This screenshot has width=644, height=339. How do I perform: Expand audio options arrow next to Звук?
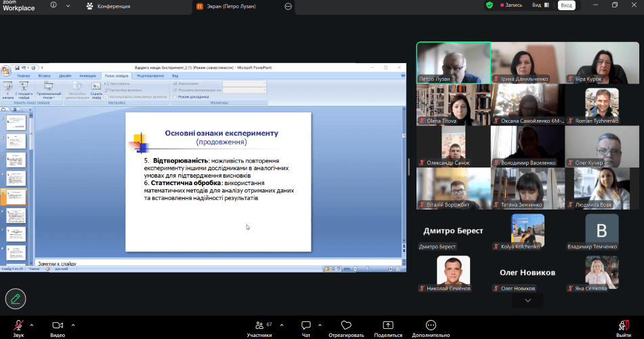pos(32,325)
